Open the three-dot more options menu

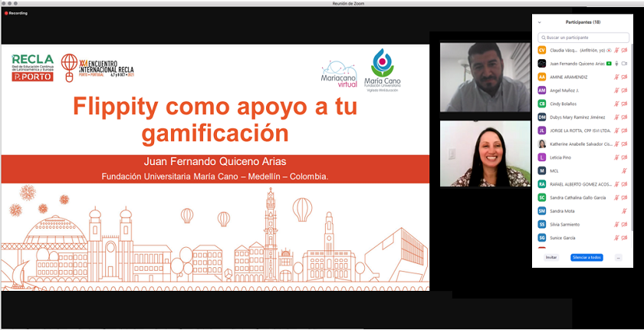618,258
